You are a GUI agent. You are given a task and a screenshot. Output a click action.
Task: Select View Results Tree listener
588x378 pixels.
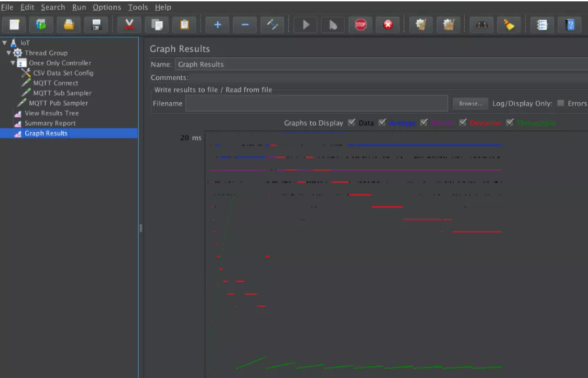tap(52, 113)
